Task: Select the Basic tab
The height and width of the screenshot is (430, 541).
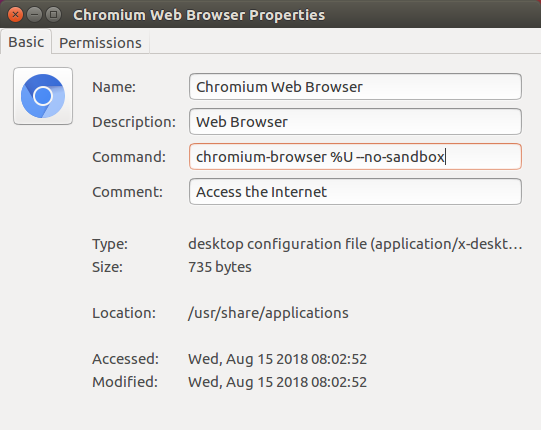Action: click(x=26, y=42)
